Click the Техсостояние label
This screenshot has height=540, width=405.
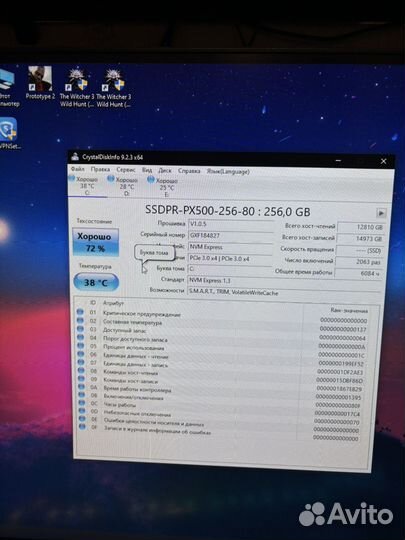pos(94,221)
